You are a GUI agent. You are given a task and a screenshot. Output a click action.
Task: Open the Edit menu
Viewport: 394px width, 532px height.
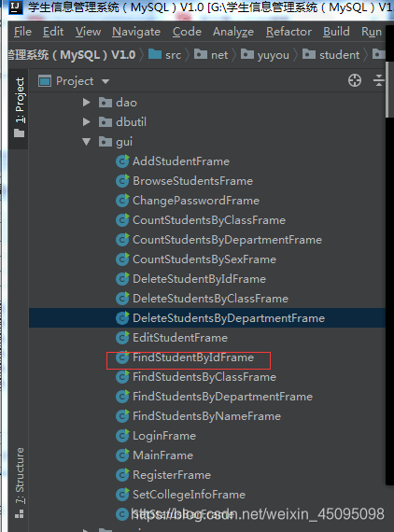(x=53, y=32)
